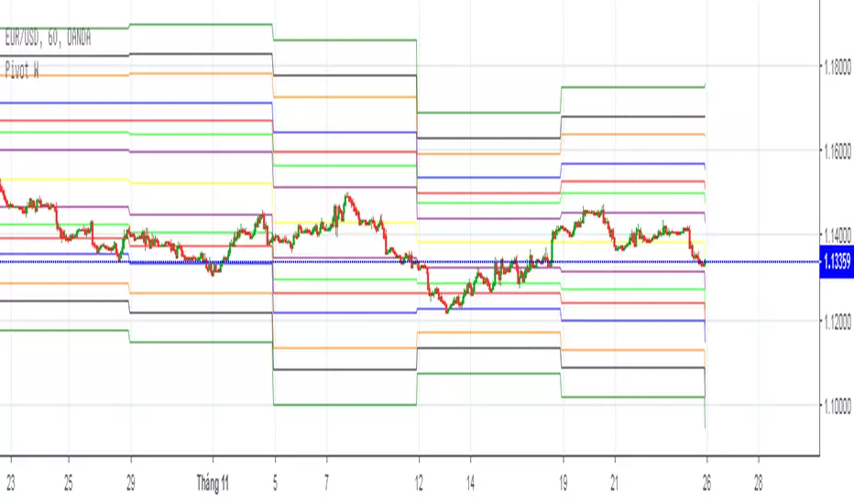
Task: Click the date 23 on time axis
Action: 11,483
